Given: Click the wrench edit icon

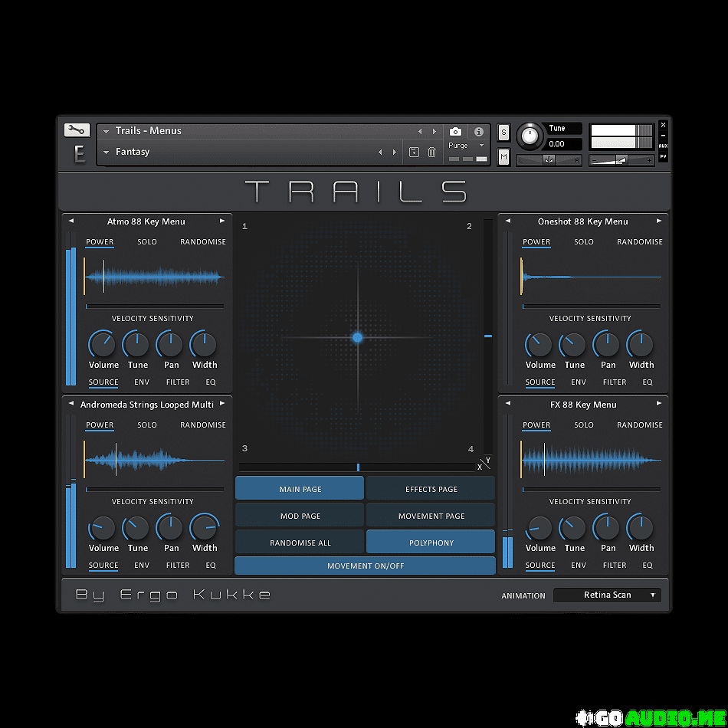Looking at the screenshot, I should (x=77, y=130).
